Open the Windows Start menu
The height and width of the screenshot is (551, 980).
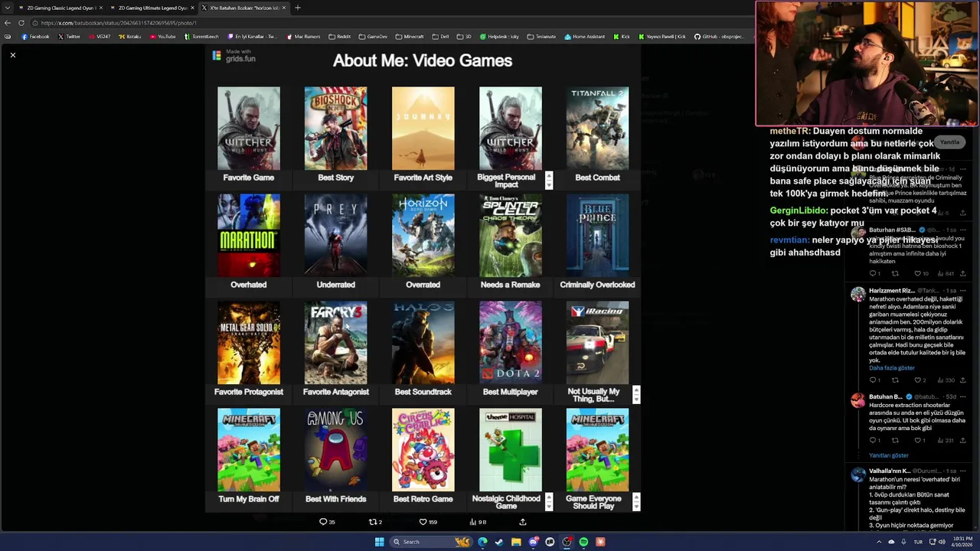coord(379,542)
